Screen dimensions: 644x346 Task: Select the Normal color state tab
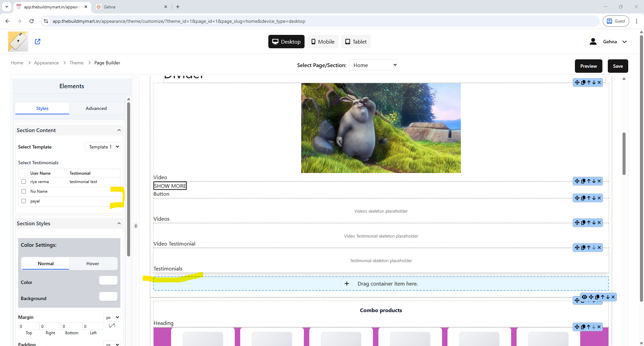coord(46,264)
